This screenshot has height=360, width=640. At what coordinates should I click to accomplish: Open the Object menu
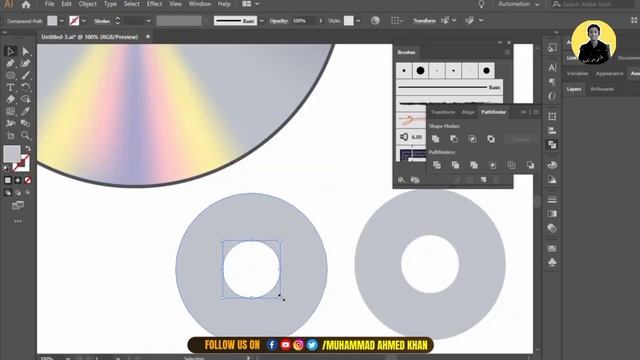[x=88, y=4]
